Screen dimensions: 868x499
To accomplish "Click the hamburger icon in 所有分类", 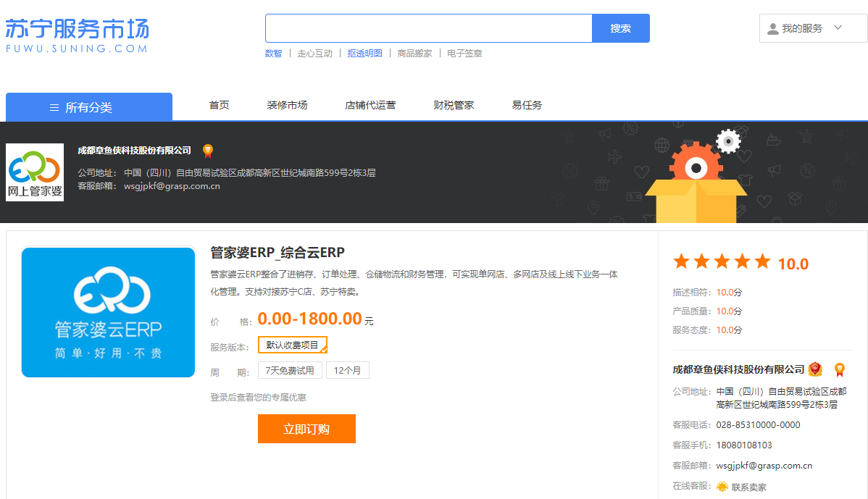I will 54,107.
